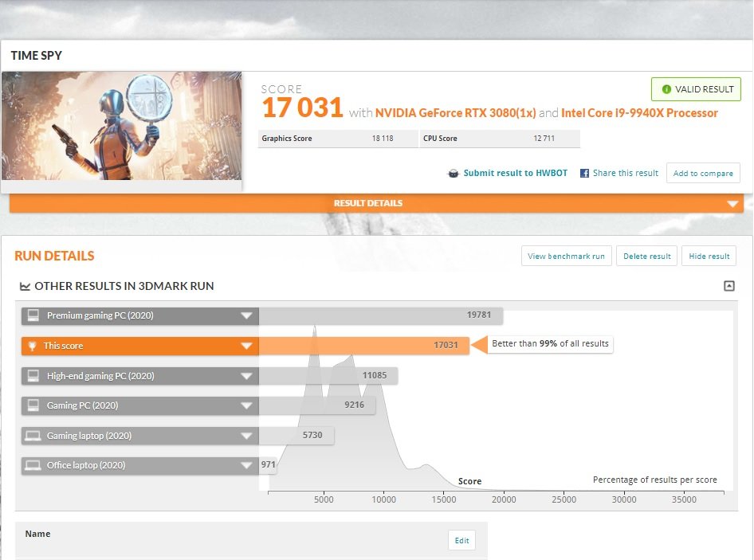Click the Valid Result badge
The image size is (754, 560).
(x=696, y=89)
